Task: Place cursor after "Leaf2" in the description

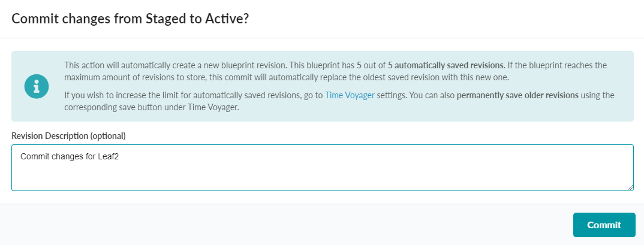Action: [x=122, y=157]
